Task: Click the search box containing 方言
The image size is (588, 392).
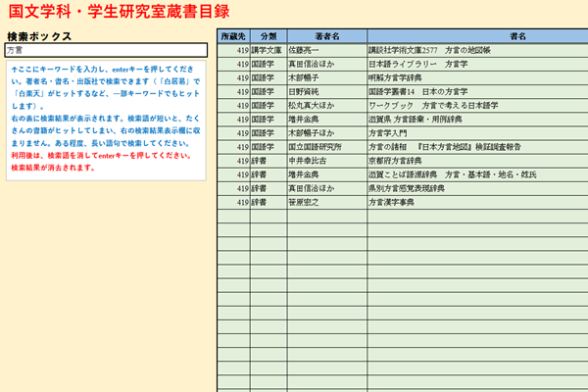Action: 106,49
